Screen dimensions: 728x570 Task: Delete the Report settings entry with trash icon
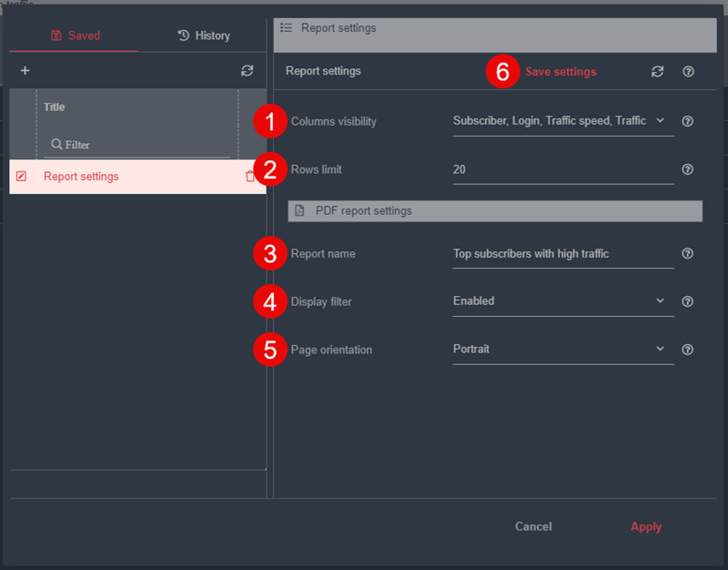(x=250, y=177)
